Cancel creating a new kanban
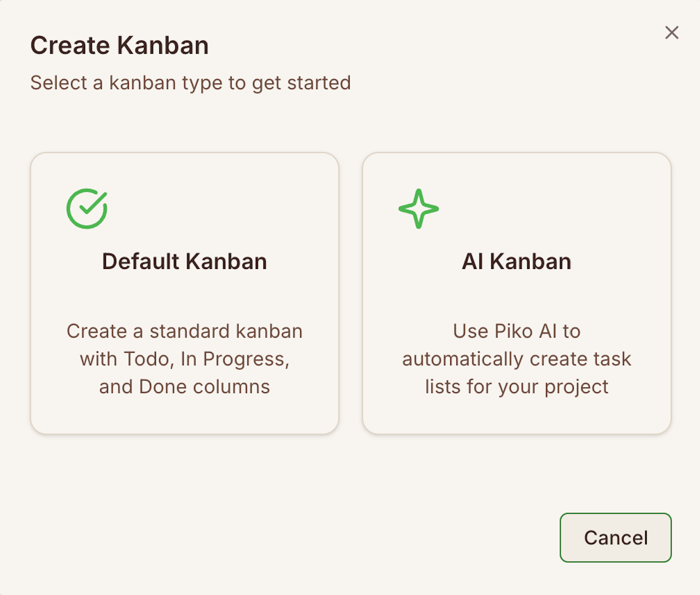Viewport: 700px width, 595px height. pyautogui.click(x=615, y=537)
